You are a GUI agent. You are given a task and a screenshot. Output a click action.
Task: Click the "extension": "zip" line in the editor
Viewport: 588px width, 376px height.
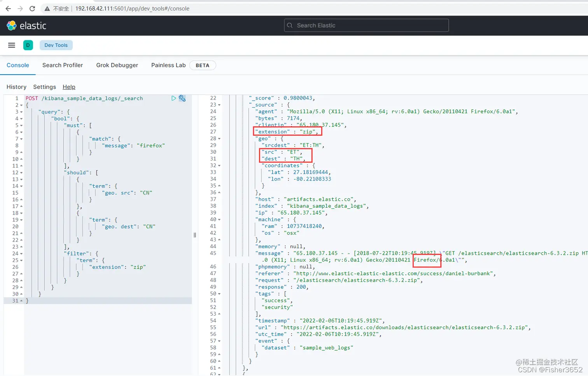click(117, 267)
